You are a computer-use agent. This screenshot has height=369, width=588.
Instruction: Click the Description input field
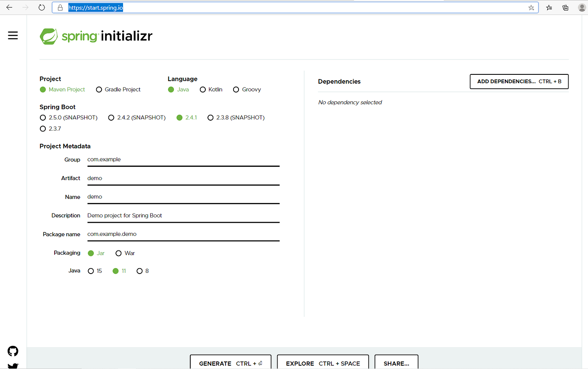[x=183, y=216]
